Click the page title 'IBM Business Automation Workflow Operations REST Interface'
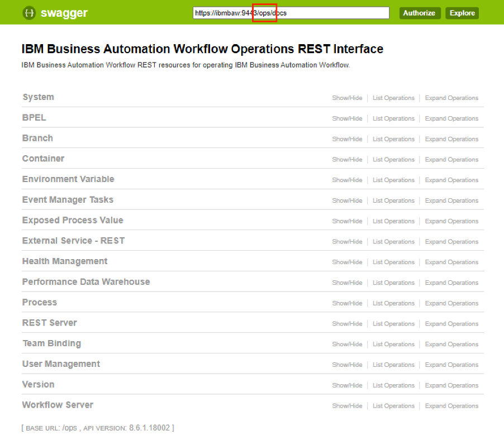The height and width of the screenshot is (440, 504). [202, 49]
